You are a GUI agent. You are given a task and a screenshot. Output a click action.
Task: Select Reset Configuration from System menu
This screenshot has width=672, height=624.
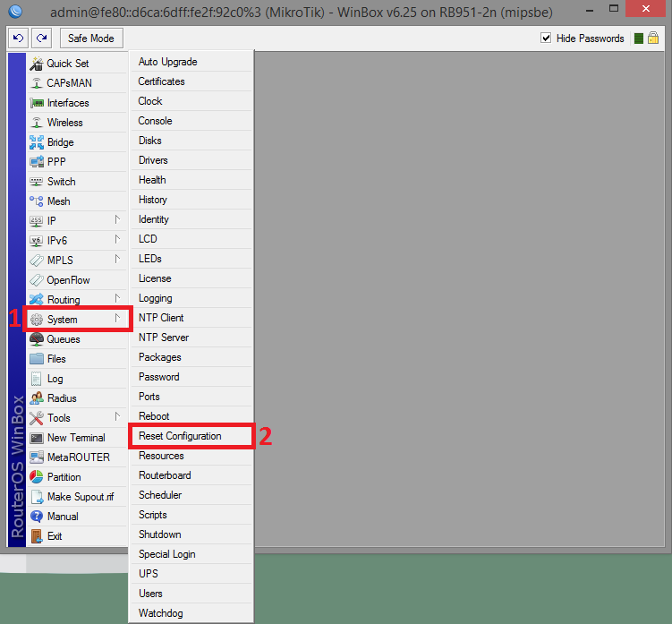pos(191,436)
